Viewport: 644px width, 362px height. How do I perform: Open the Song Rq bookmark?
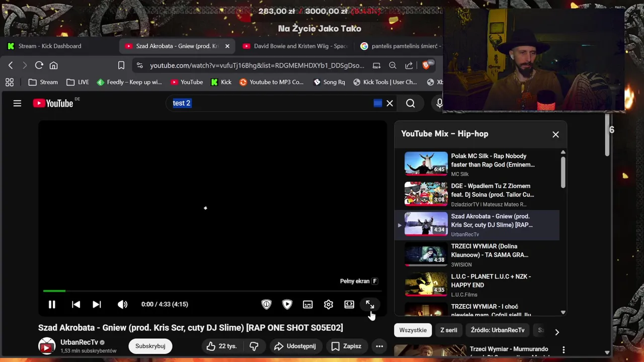click(329, 82)
